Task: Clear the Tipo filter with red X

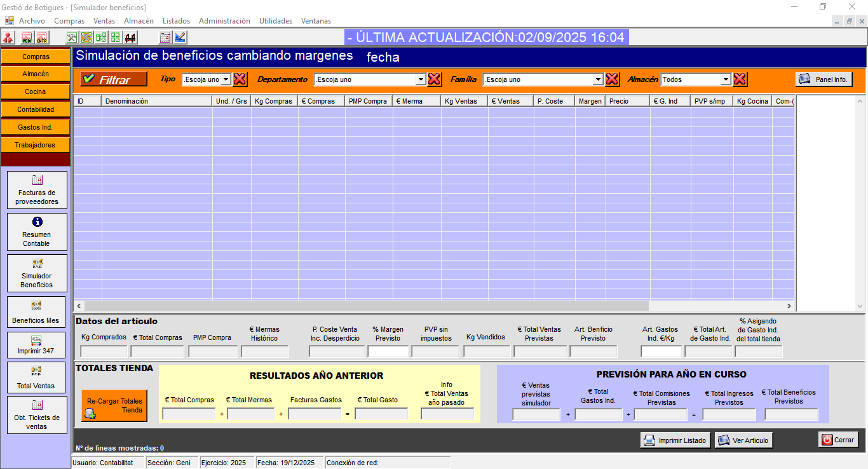Action: 240,79
